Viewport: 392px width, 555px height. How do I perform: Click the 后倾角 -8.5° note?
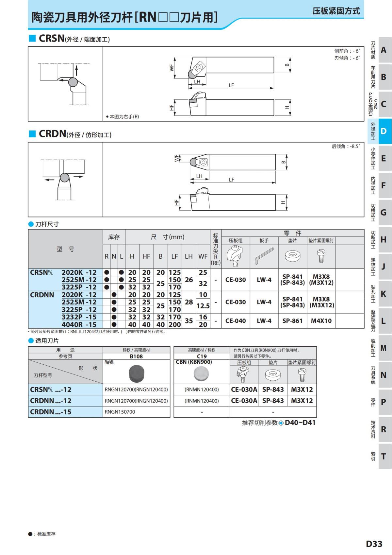coord(346,146)
